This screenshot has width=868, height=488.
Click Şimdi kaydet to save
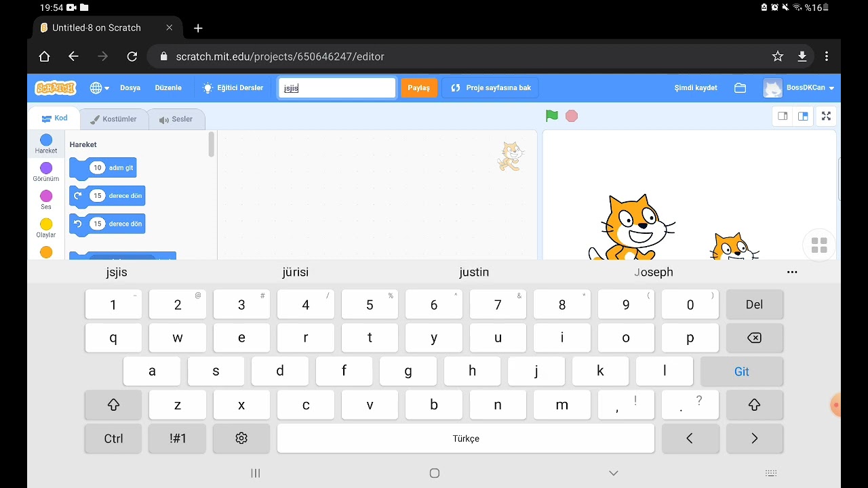click(x=696, y=88)
